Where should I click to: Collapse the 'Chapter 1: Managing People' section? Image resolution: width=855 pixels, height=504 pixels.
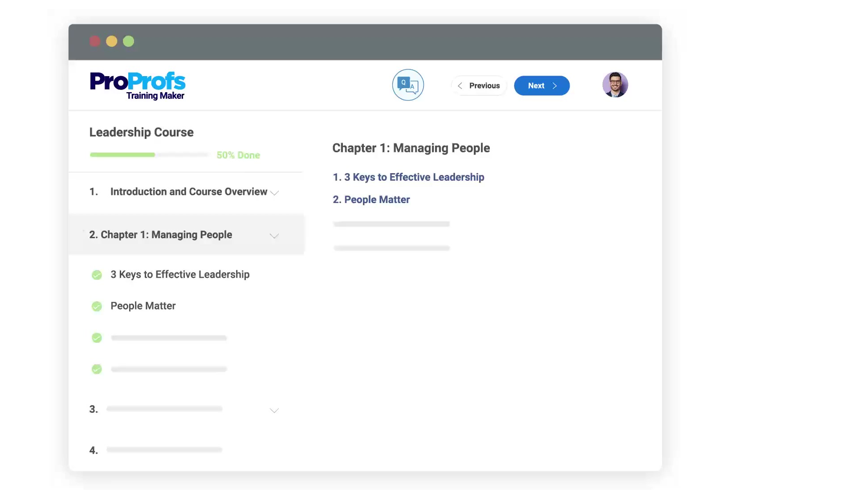(273, 235)
